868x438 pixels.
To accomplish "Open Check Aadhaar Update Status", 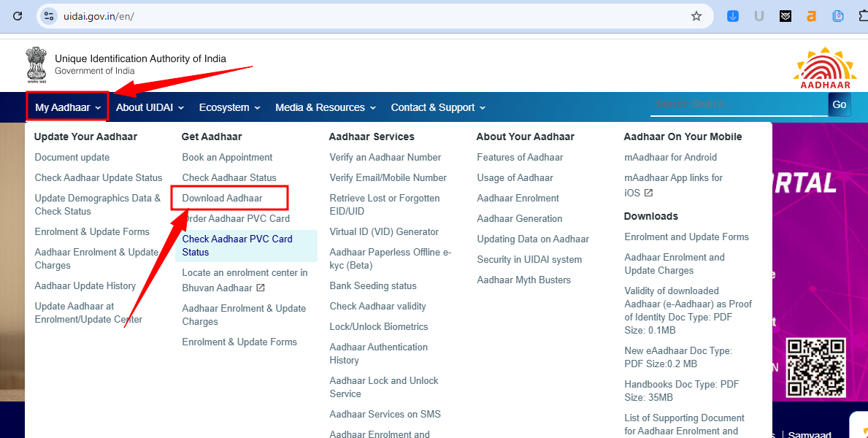I will (x=99, y=177).
